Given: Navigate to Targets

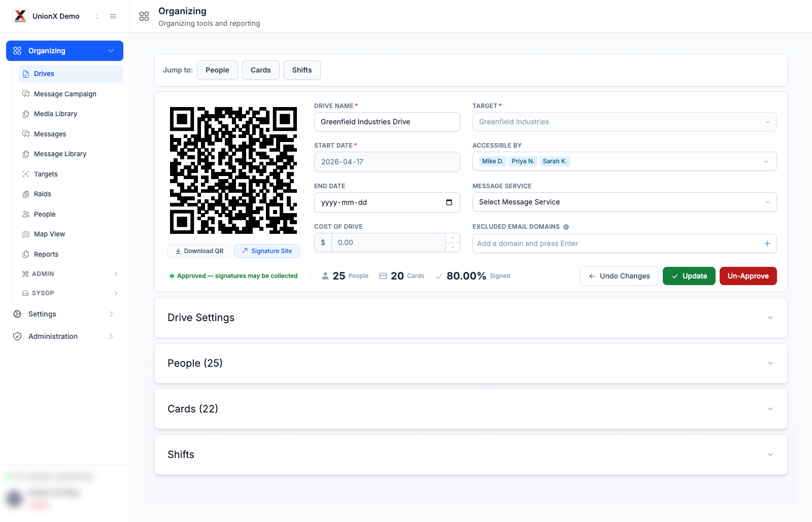Looking at the screenshot, I should tap(71, 174).
